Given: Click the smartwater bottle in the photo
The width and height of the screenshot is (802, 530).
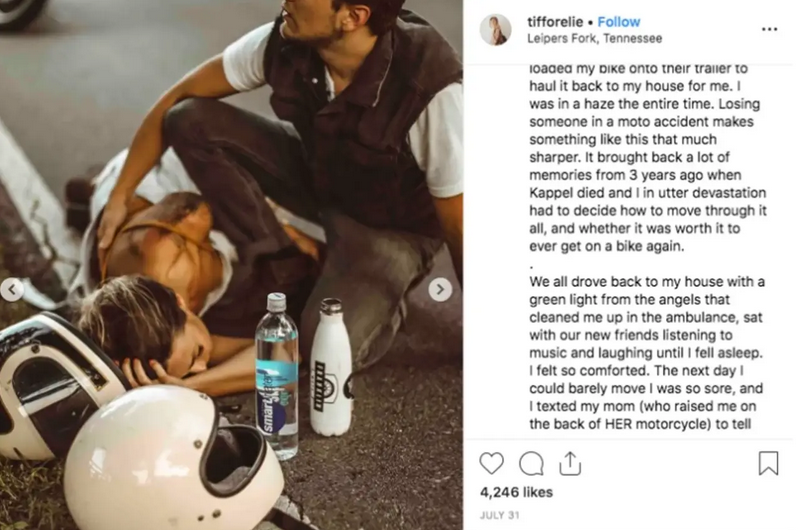Looking at the screenshot, I should (277, 376).
